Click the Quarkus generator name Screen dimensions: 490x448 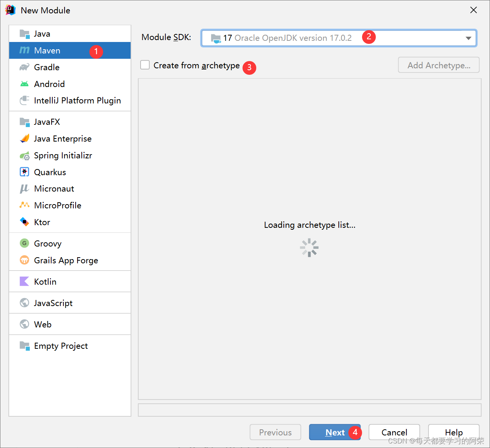50,172
